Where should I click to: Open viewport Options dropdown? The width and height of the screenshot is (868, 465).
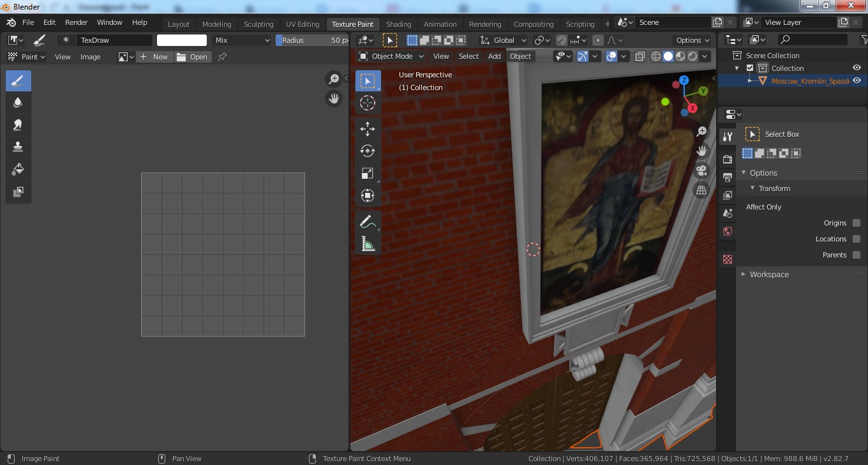point(693,40)
